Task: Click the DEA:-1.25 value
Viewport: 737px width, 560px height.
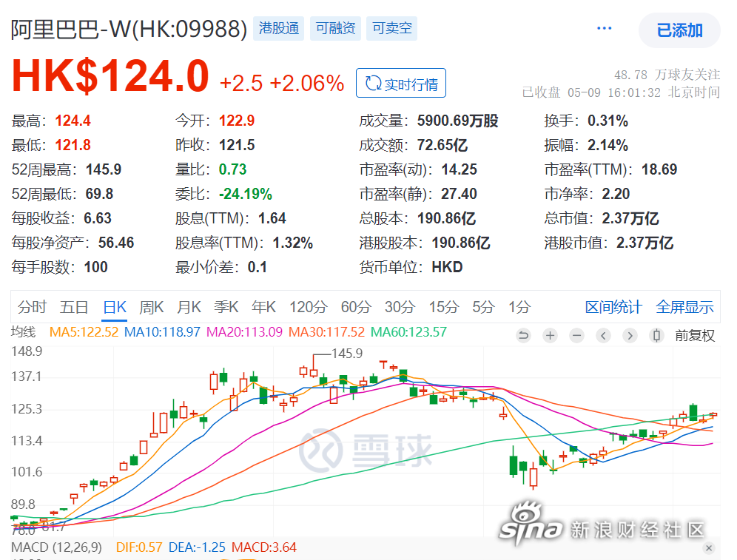Action: (197, 547)
